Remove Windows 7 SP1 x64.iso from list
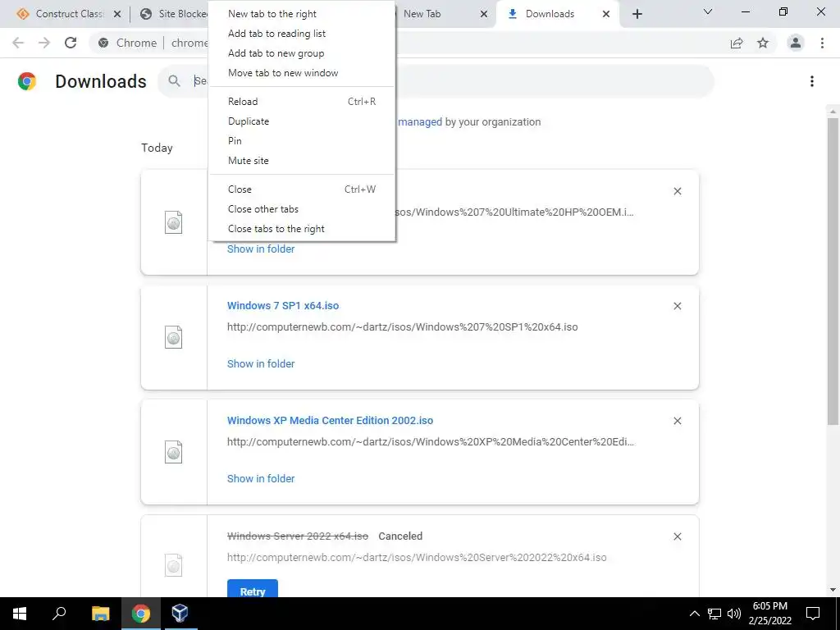Image resolution: width=840 pixels, height=630 pixels. (x=677, y=306)
